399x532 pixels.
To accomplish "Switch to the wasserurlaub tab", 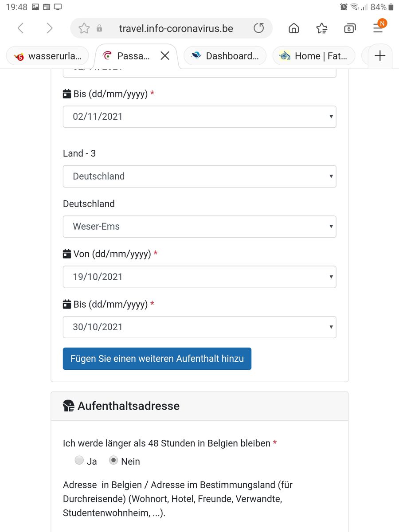I will [48, 56].
